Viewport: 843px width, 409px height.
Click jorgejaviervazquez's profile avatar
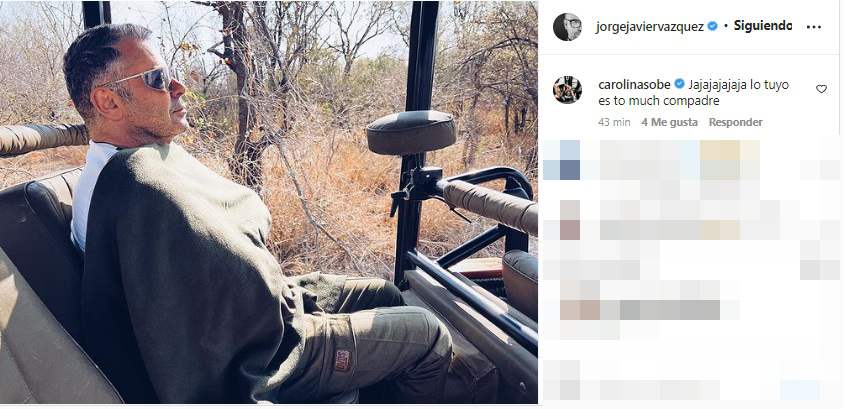[x=567, y=27]
